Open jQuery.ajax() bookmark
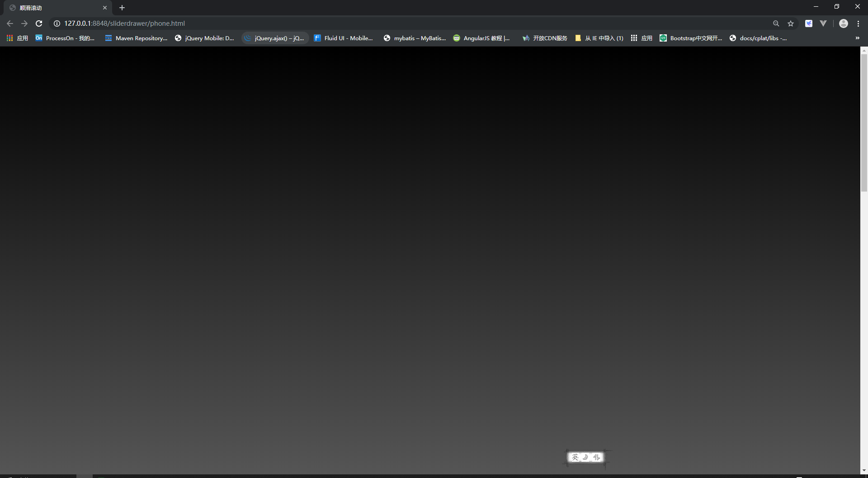 coord(275,38)
